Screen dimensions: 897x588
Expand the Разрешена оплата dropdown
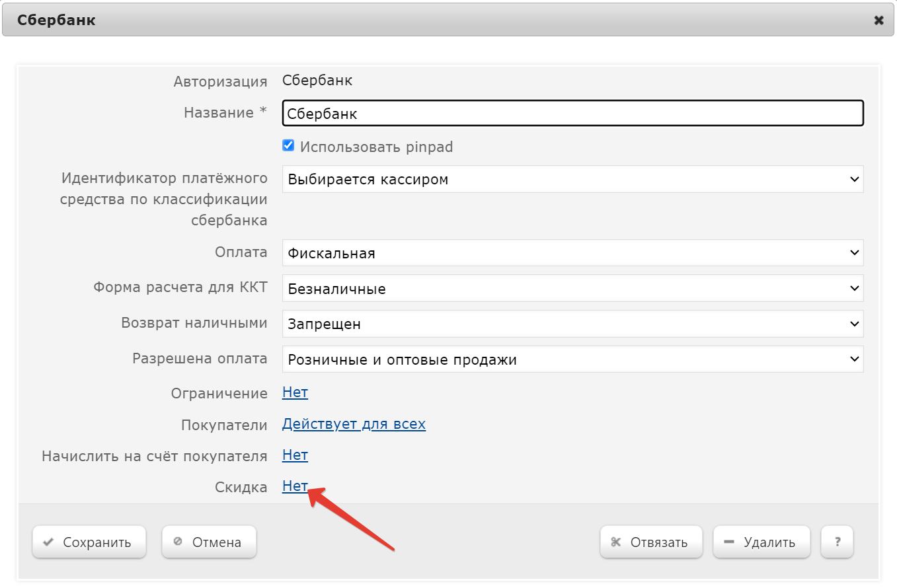[x=572, y=359]
